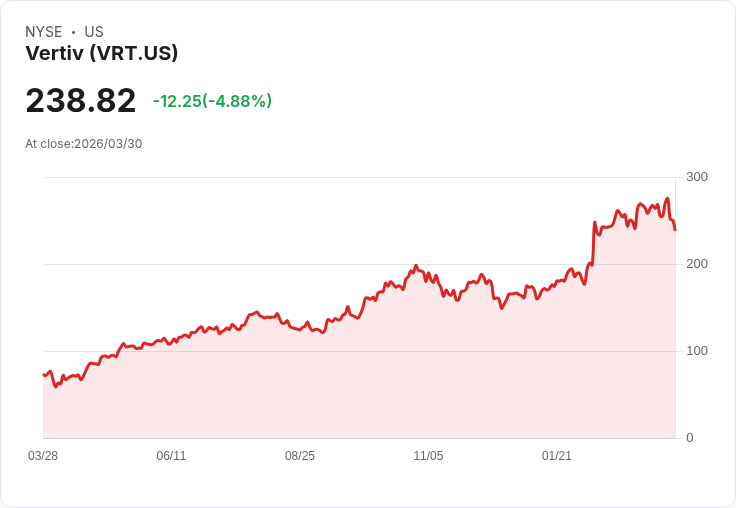Viewport: 736px width, 508px height.
Task: Select the 01/21 date on the x-axis
Action: click(557, 456)
